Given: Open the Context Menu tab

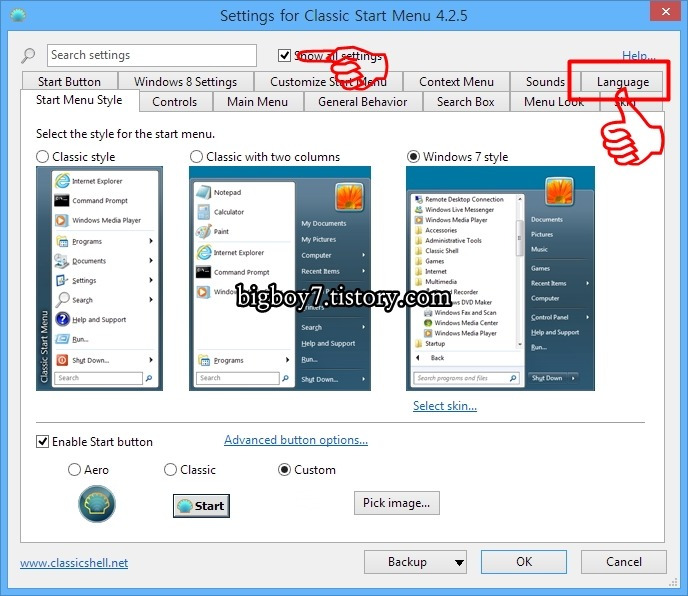Looking at the screenshot, I should 456,82.
